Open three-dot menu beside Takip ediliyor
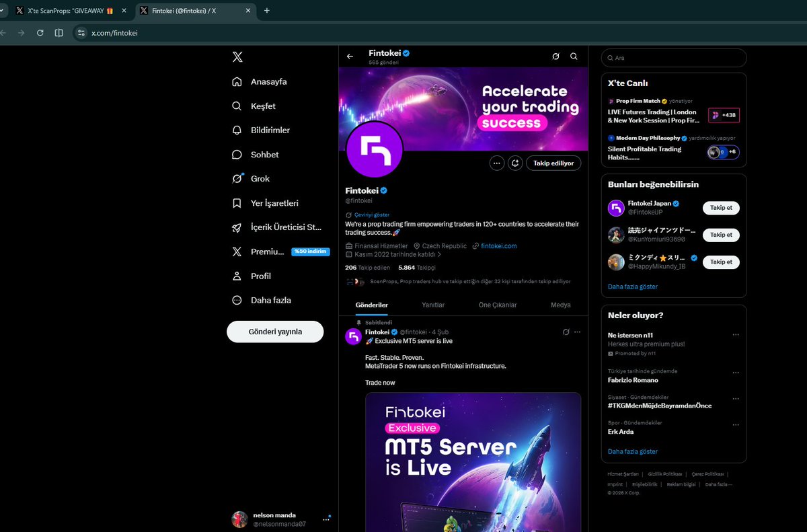Screen dimensions: 807x532 (x=497, y=163)
